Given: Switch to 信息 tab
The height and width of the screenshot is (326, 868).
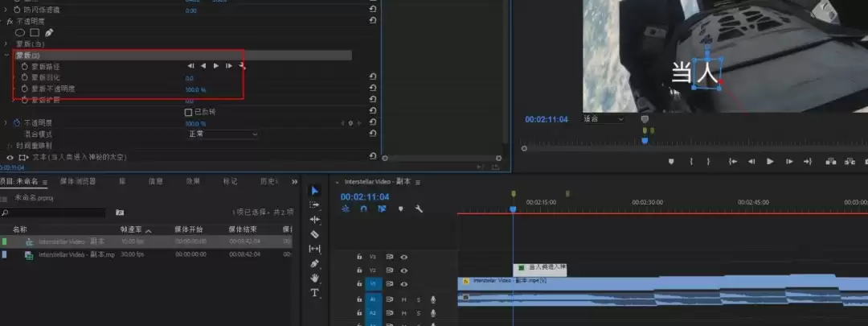Looking at the screenshot, I should pyautogui.click(x=156, y=181).
